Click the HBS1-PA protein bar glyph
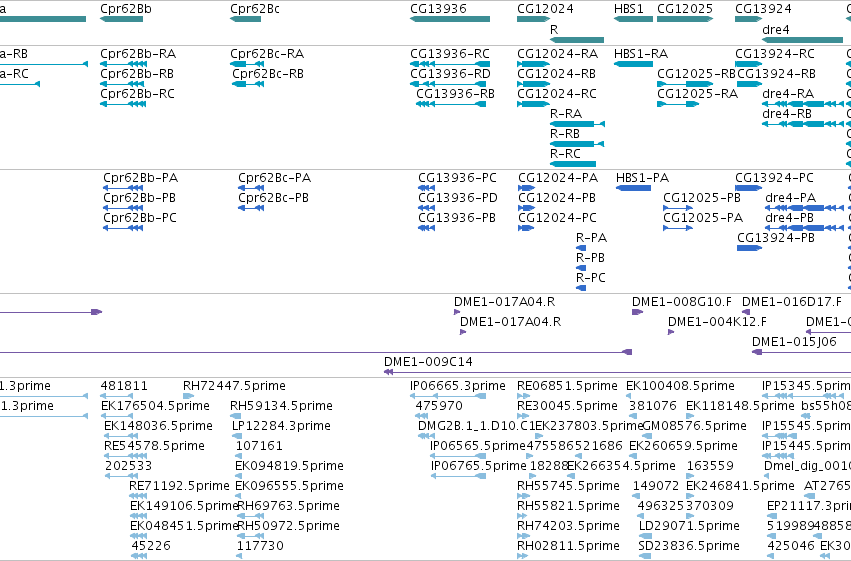Viewport: 851px width, 561px height. click(633, 188)
